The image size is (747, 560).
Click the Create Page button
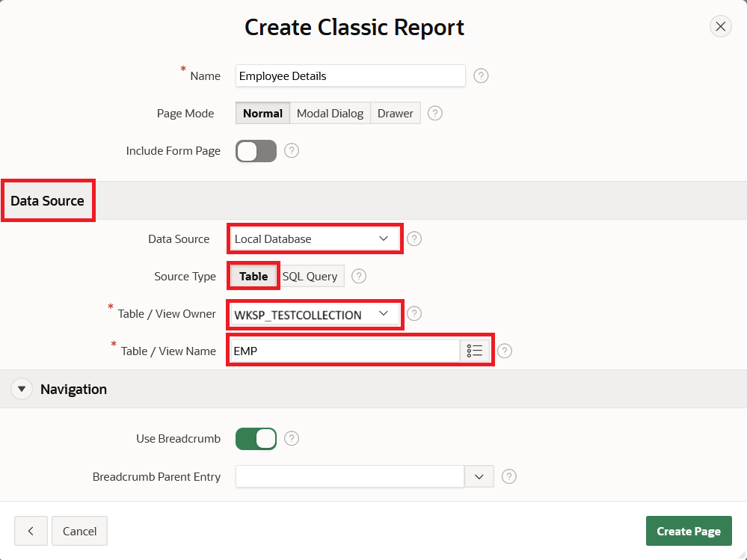pyautogui.click(x=689, y=531)
